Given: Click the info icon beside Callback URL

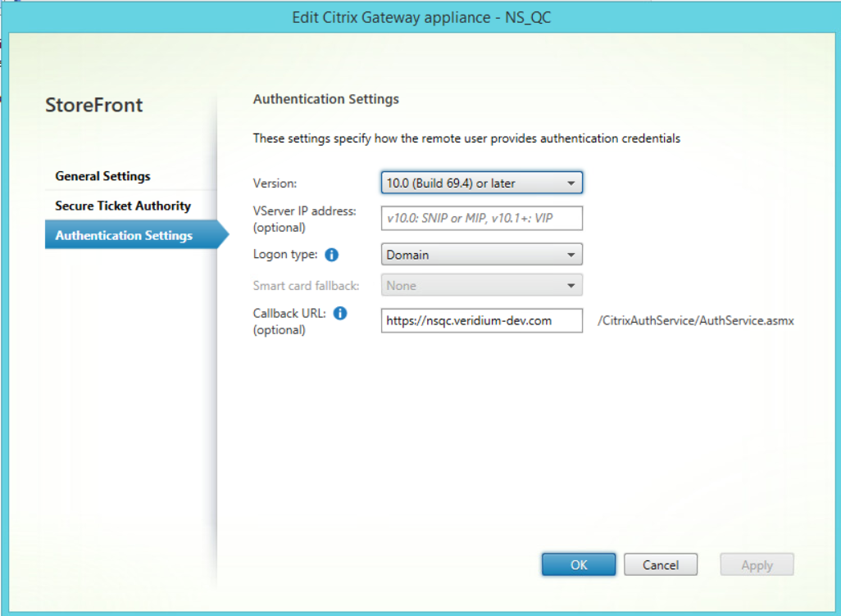Looking at the screenshot, I should pyautogui.click(x=340, y=313).
